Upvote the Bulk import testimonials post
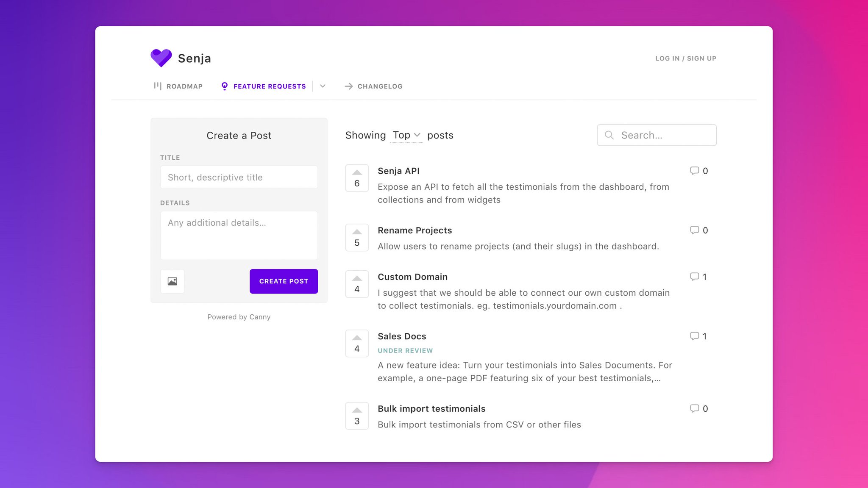868x488 pixels. [x=357, y=416]
